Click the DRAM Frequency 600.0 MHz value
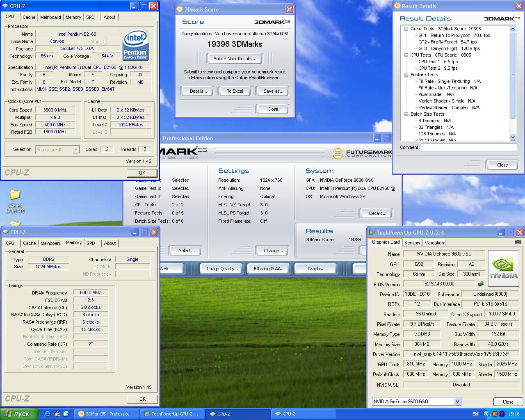Image resolution: width=525 pixels, height=420 pixels. point(91,293)
